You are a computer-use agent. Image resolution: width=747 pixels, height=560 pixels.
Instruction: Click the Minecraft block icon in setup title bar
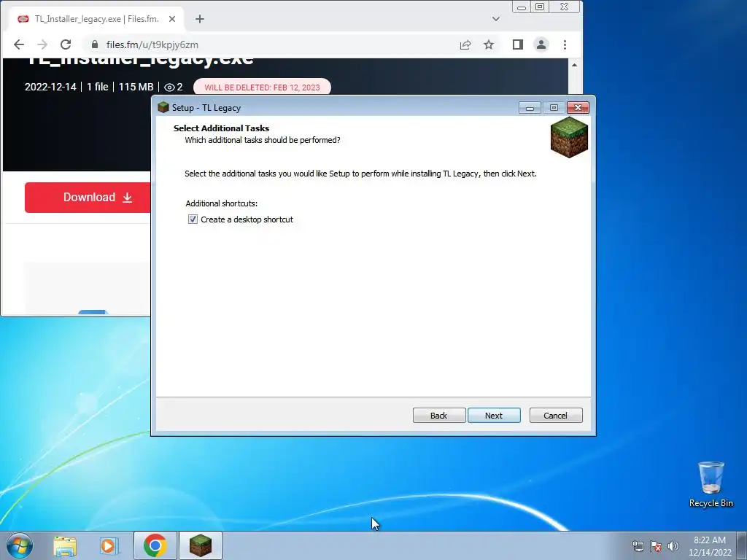163,107
